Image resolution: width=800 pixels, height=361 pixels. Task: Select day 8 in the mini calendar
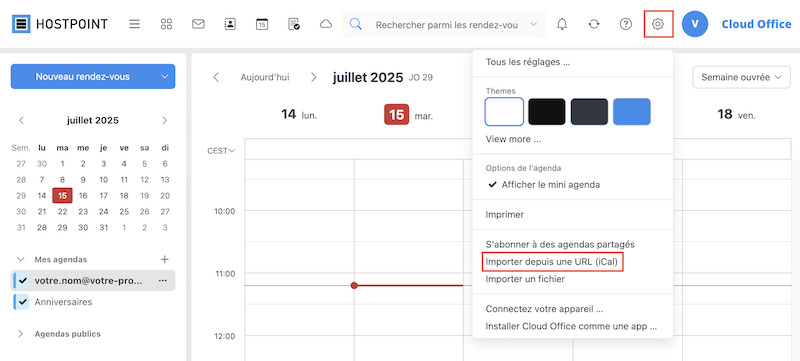coord(62,179)
